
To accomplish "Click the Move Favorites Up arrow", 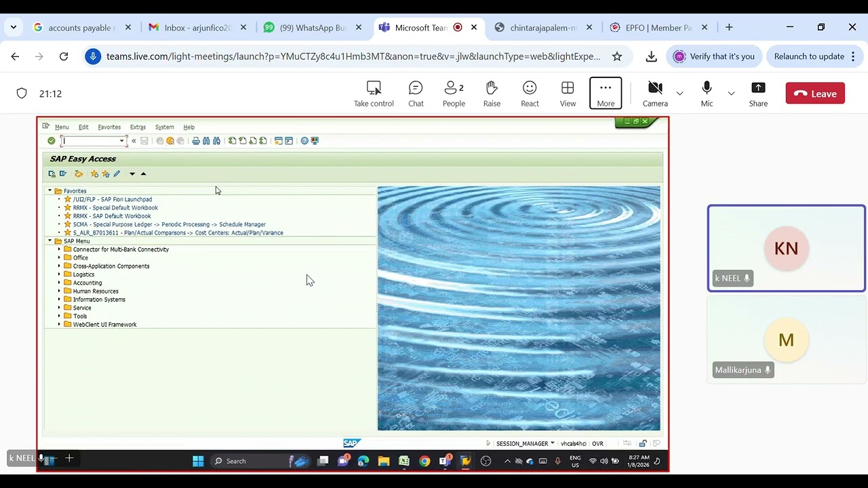I will pos(143,174).
